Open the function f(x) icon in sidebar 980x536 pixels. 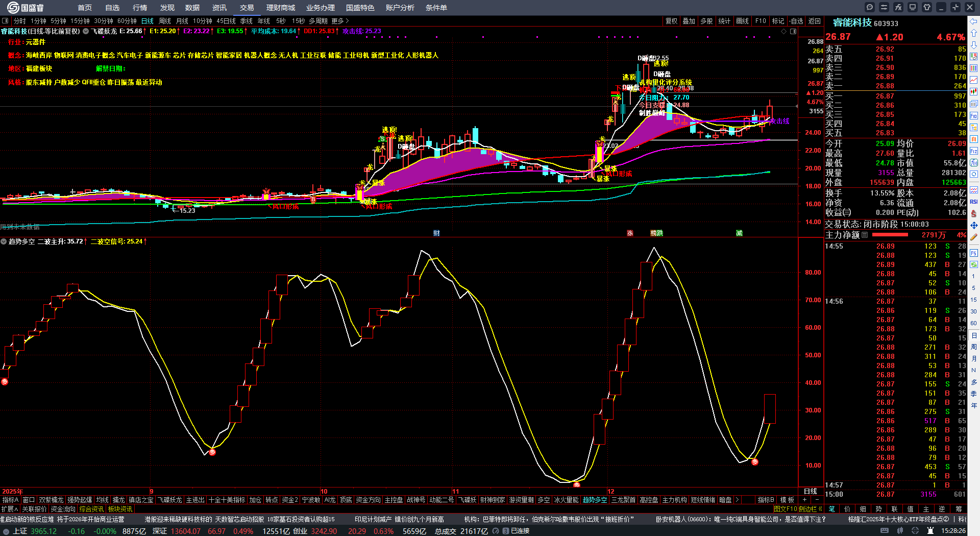click(974, 162)
